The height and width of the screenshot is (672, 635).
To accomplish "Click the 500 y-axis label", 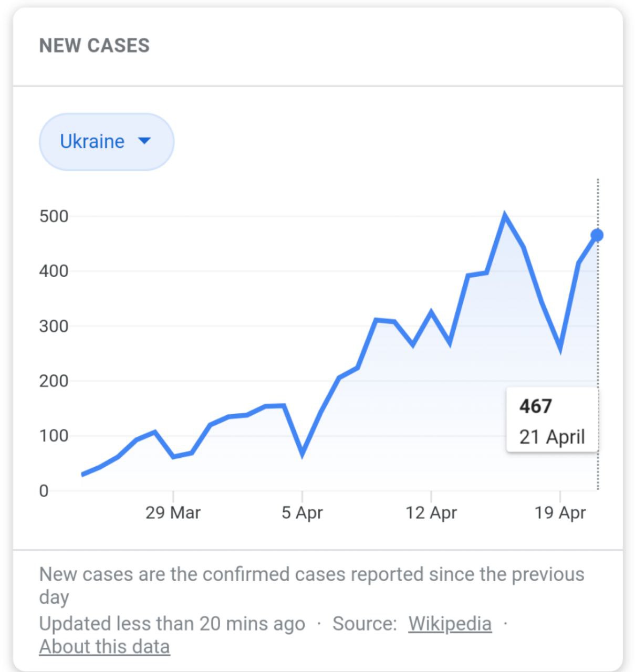I will coord(54,216).
